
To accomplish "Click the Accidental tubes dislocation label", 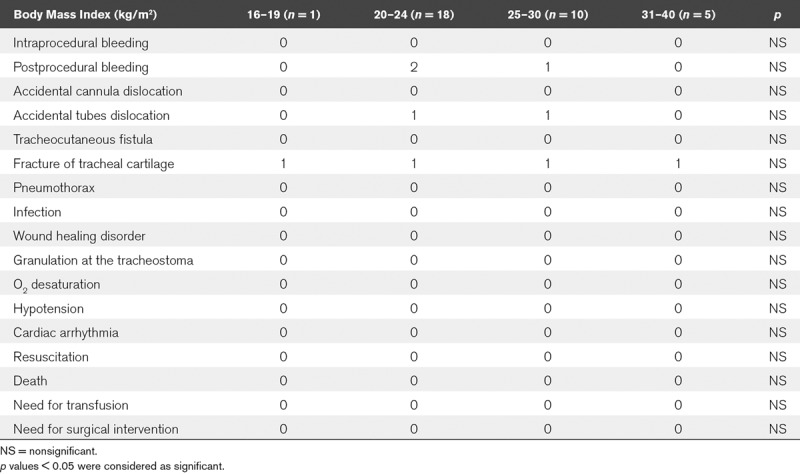I will pos(91,116).
